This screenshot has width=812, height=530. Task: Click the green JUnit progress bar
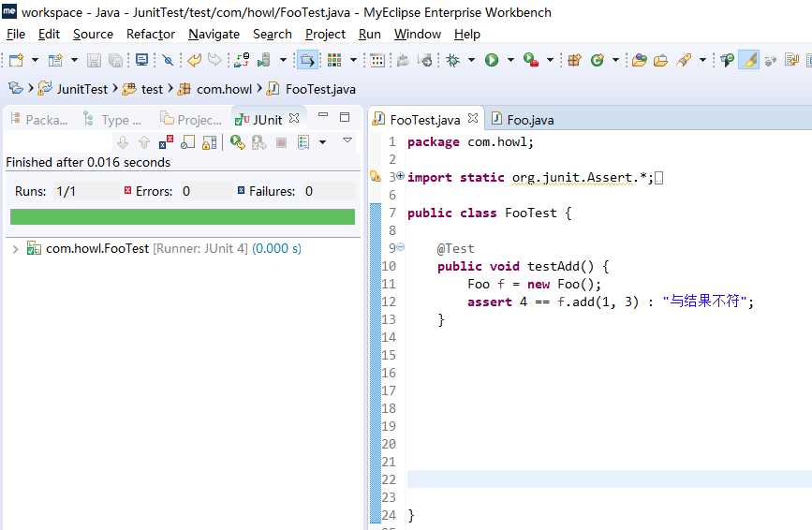click(x=183, y=217)
